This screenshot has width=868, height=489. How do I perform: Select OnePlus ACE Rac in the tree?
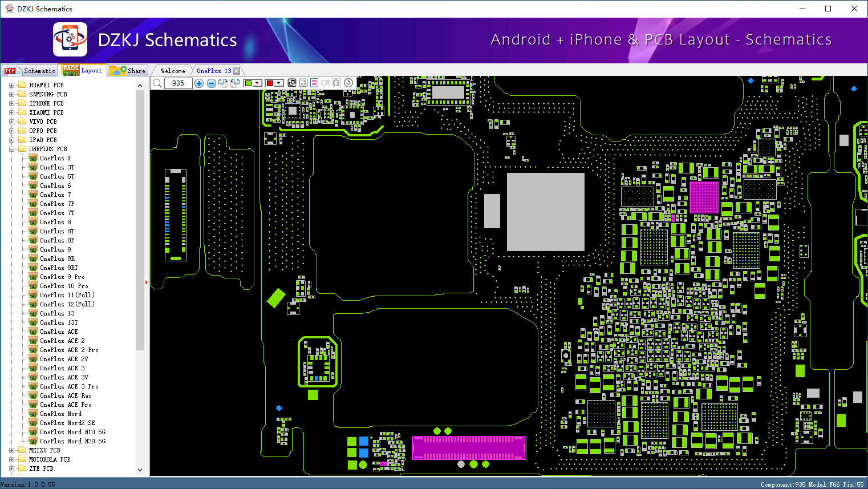(x=66, y=395)
